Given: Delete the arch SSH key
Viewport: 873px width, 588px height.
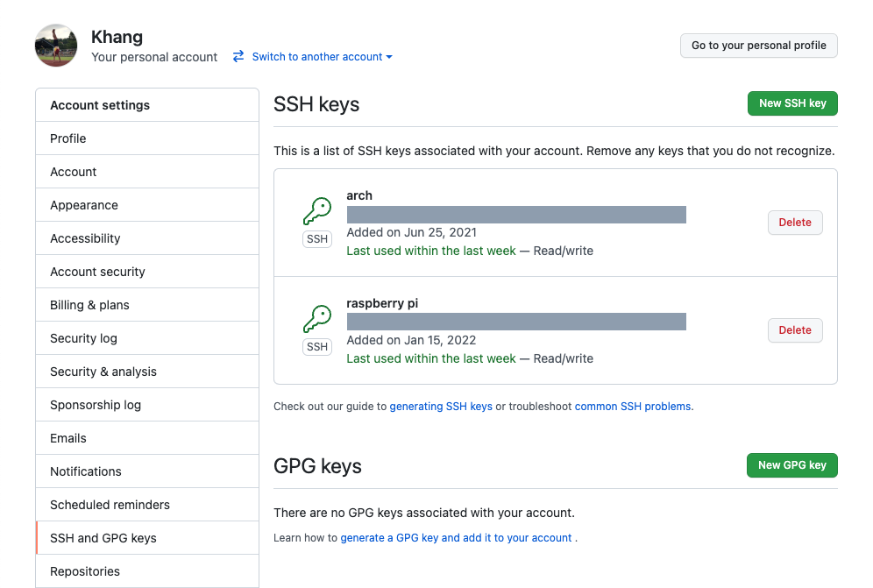Looking at the screenshot, I should pyautogui.click(x=794, y=222).
